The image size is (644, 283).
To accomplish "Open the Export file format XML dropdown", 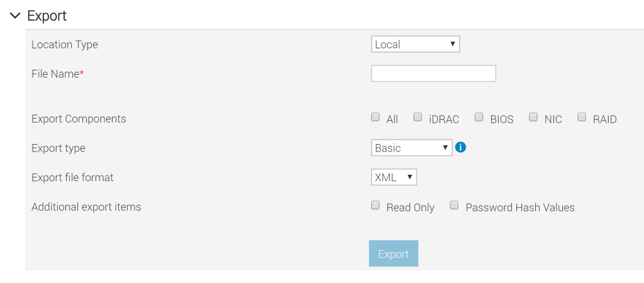I will click(394, 177).
